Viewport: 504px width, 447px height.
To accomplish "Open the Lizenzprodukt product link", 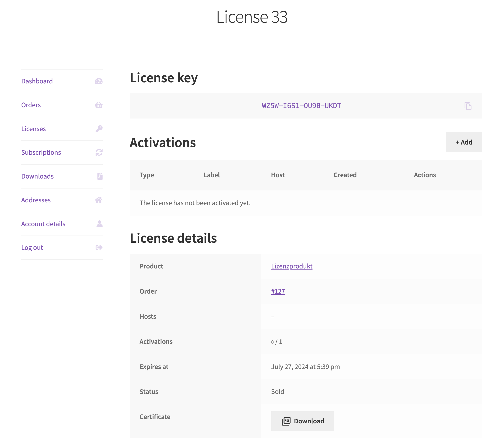I will click(292, 266).
